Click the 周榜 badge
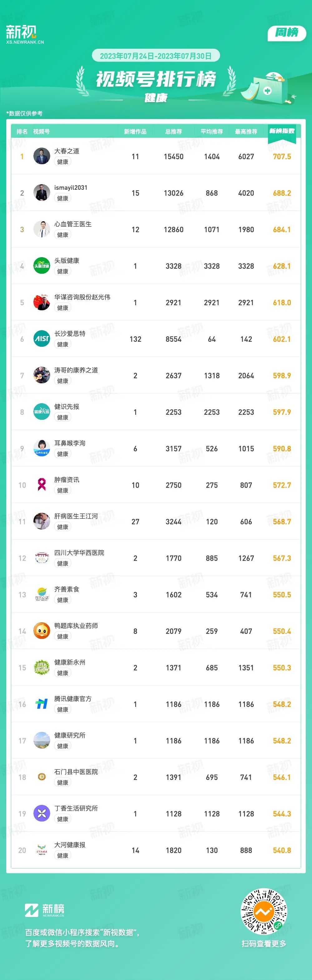Viewport: 312px width, 980px height. tap(287, 33)
